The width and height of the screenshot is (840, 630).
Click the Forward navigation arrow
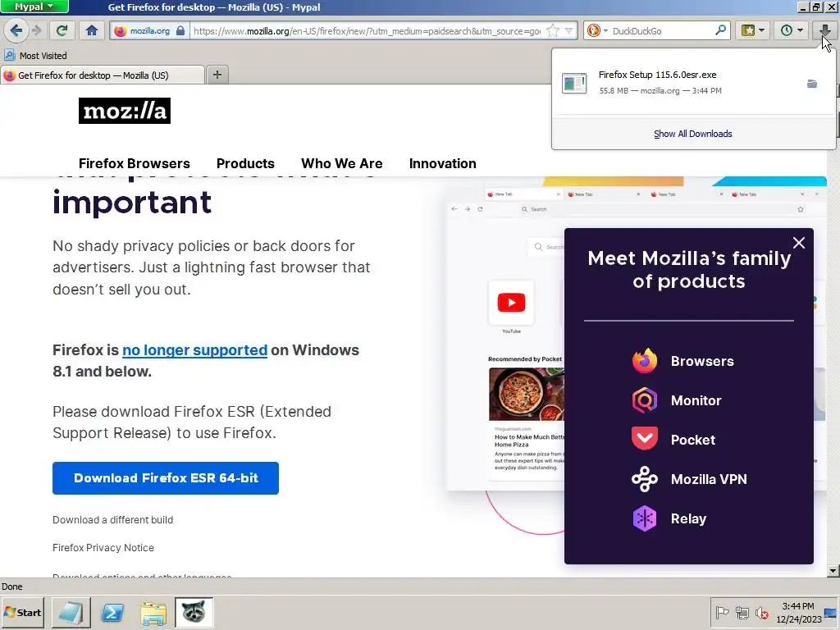point(36,30)
